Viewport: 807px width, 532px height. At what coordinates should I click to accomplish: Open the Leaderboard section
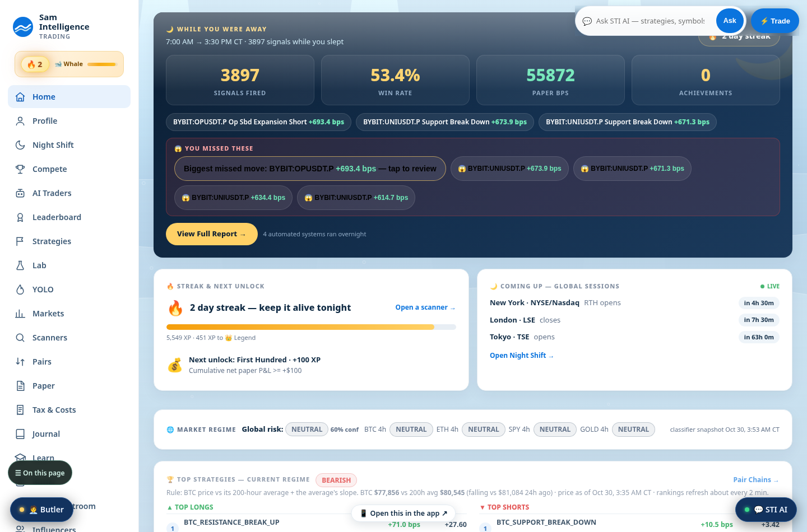(69, 217)
